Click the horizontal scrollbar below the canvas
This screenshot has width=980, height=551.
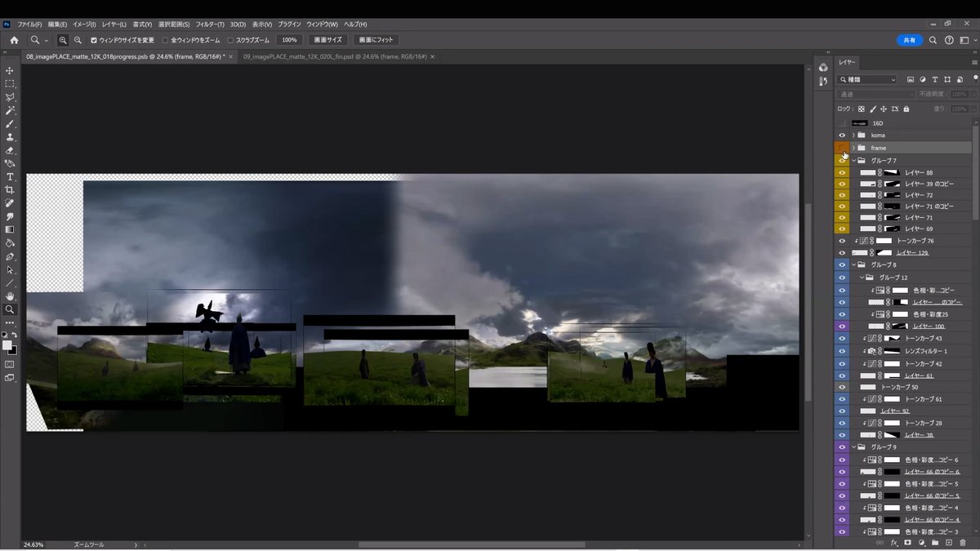pos(471,544)
